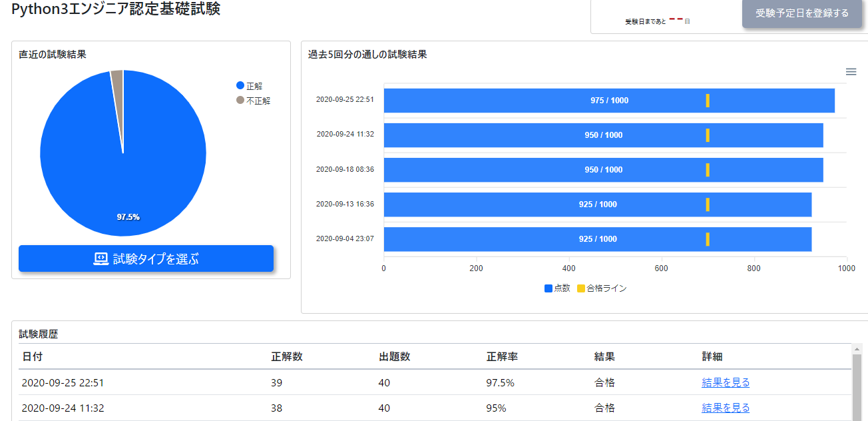
Task: Click the 39 correct-count cell
Action: (x=276, y=383)
